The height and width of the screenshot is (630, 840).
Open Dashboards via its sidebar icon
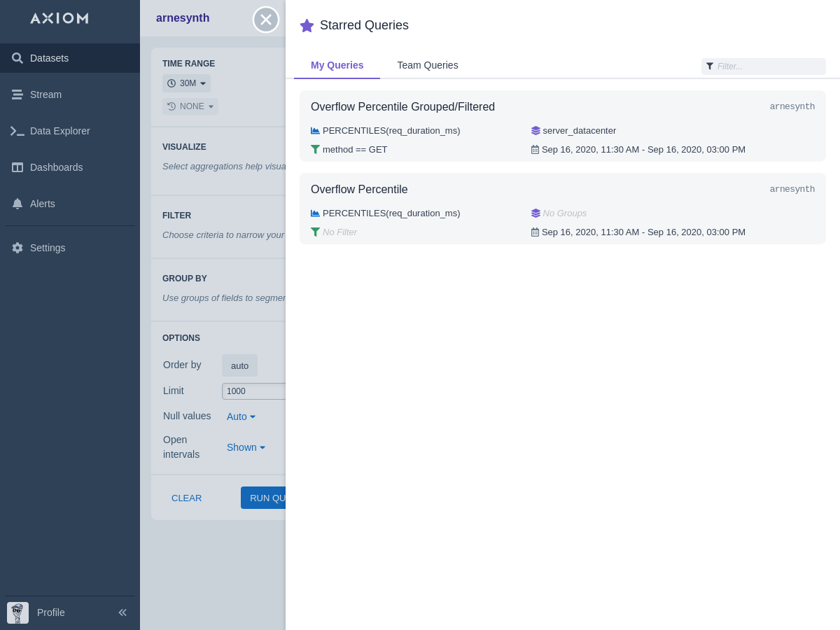[x=17, y=167]
